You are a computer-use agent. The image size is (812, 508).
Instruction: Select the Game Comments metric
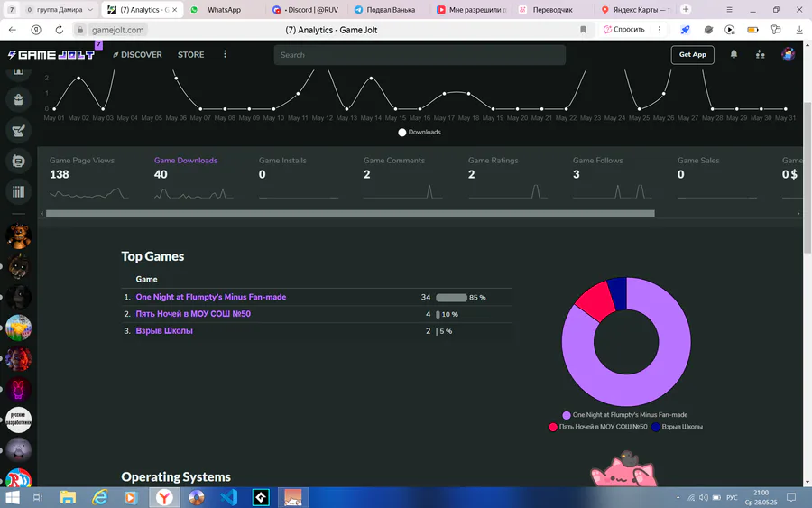point(403,179)
